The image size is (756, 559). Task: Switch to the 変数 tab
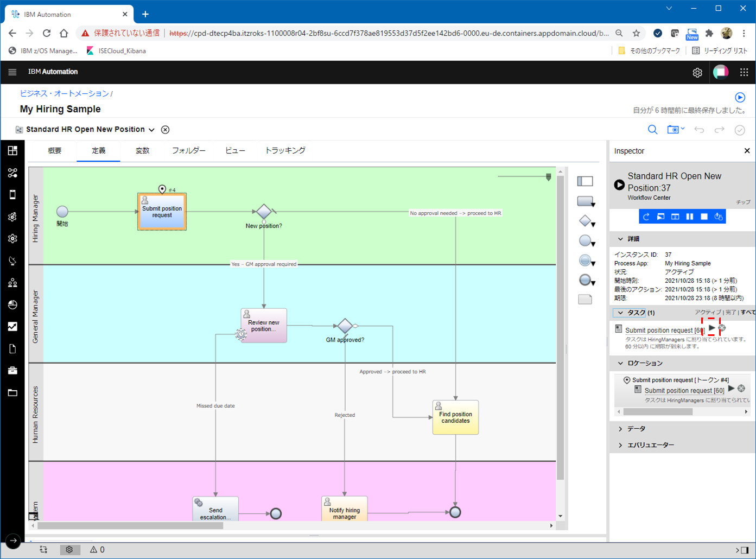coord(142,150)
